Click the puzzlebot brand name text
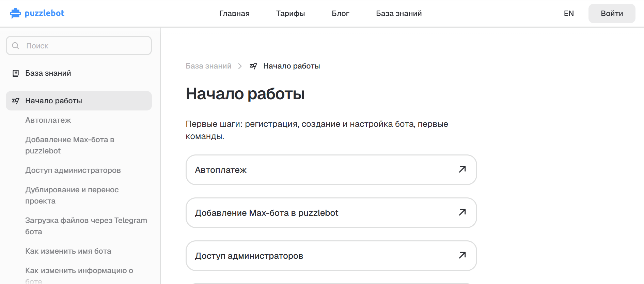 point(45,13)
